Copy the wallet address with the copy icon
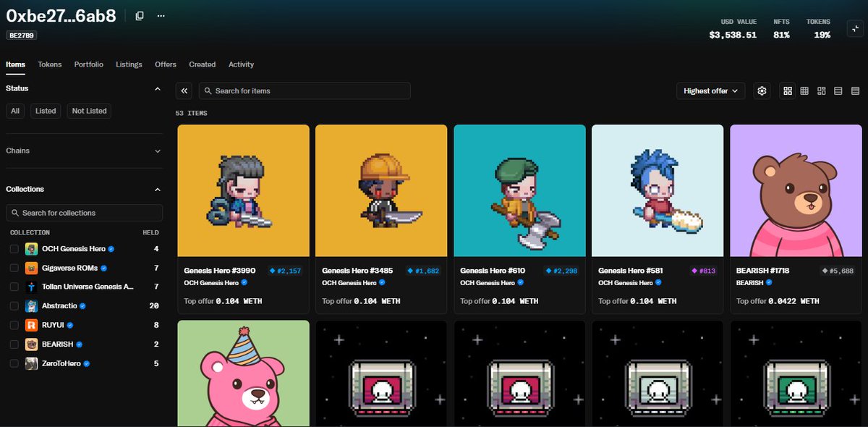This screenshot has height=427, width=868. (140, 15)
